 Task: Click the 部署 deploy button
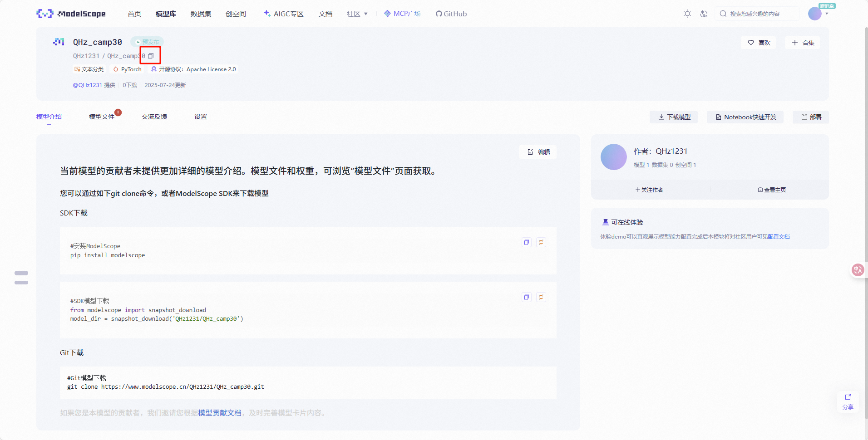click(811, 117)
